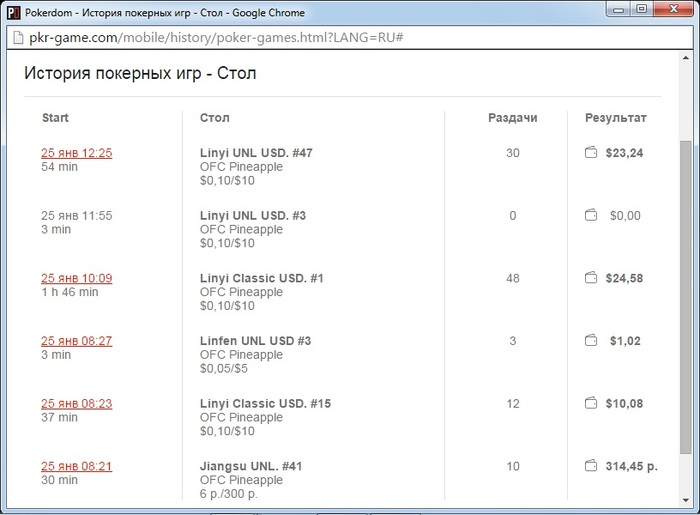Click the Результат column header
Image resolution: width=700 pixels, height=515 pixels.
coord(616,118)
